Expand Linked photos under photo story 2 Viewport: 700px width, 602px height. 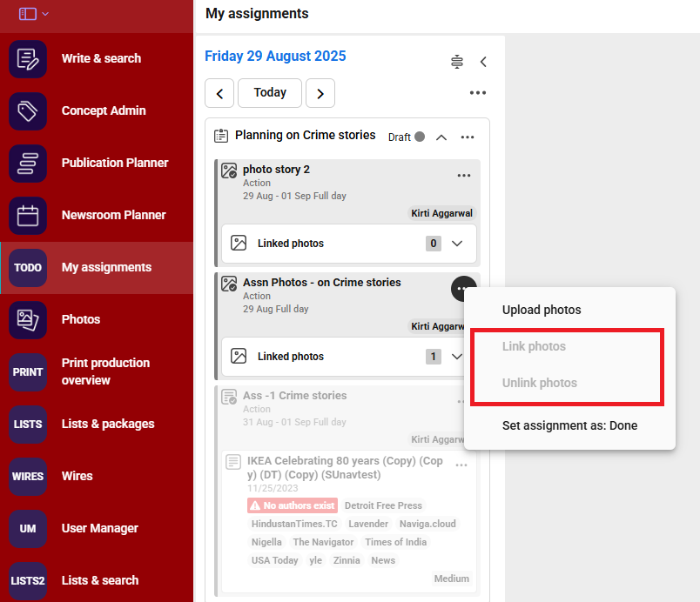tap(457, 244)
